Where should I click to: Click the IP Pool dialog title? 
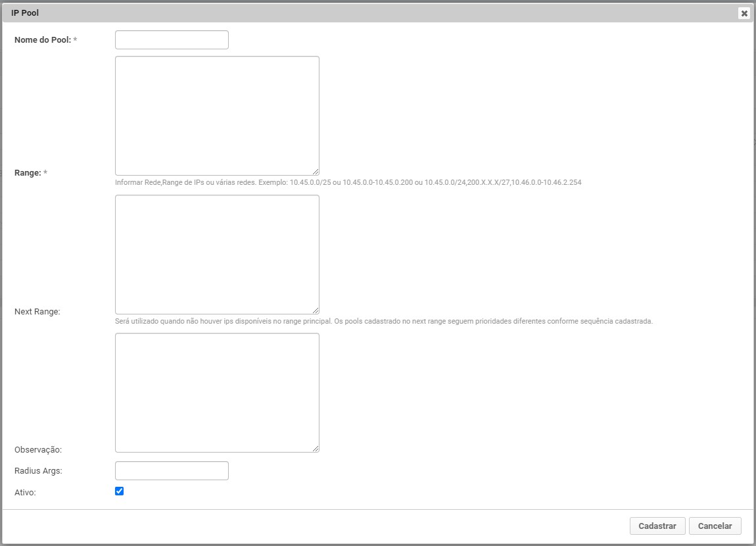tap(25, 13)
